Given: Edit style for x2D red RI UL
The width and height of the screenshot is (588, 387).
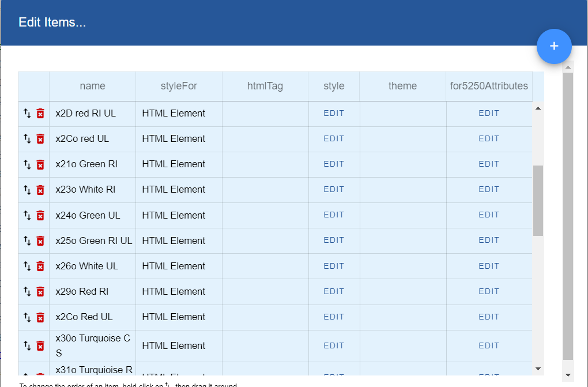Looking at the screenshot, I should click(x=334, y=114).
